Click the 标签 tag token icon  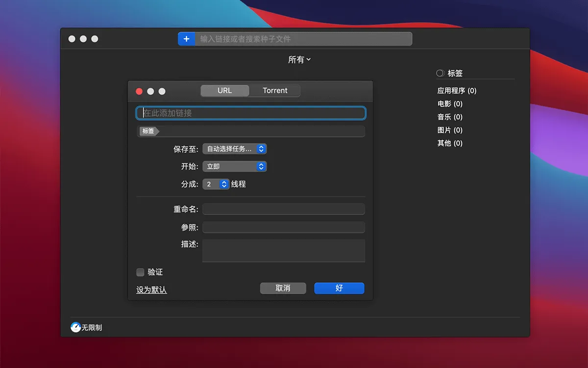pos(149,131)
